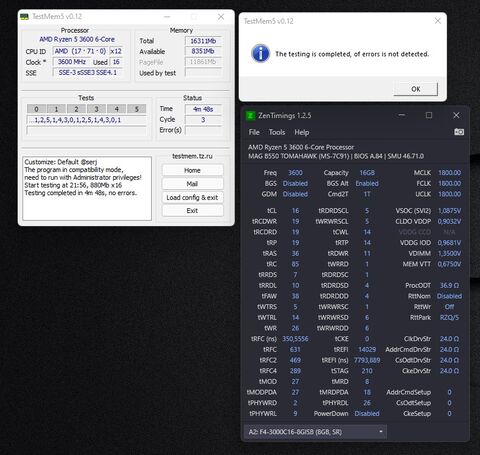Screen dimensions: 480x455
Task: Click the testmem.tz.ru label
Action: 192,156
